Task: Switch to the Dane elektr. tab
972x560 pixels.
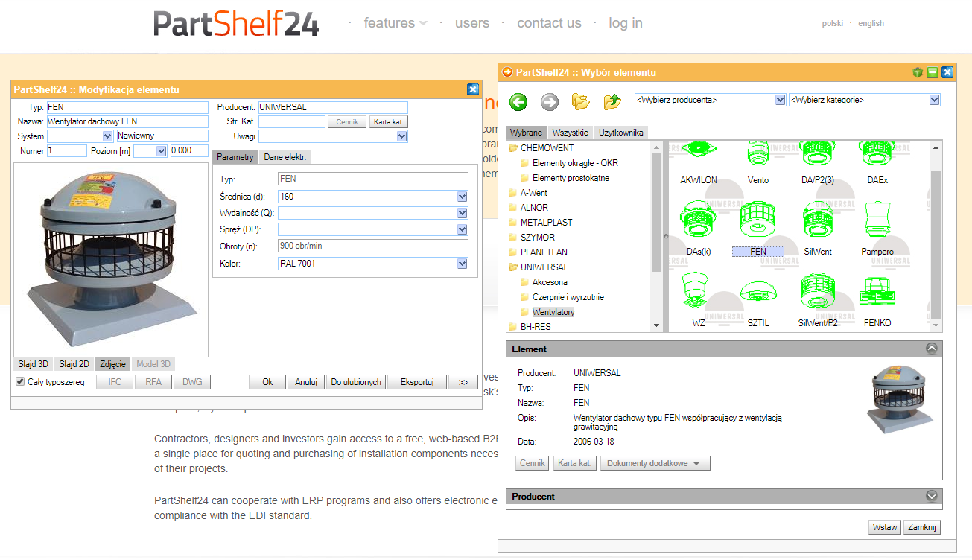Action: [286, 157]
